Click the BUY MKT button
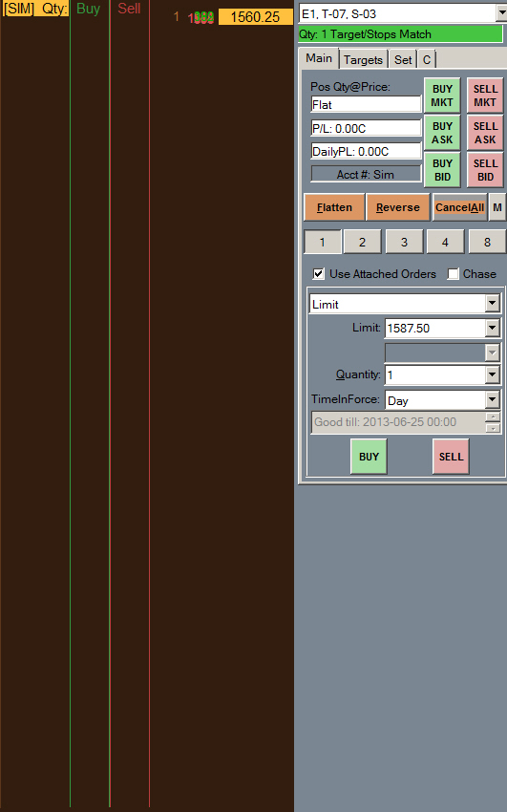This screenshot has height=812, width=507. point(442,96)
